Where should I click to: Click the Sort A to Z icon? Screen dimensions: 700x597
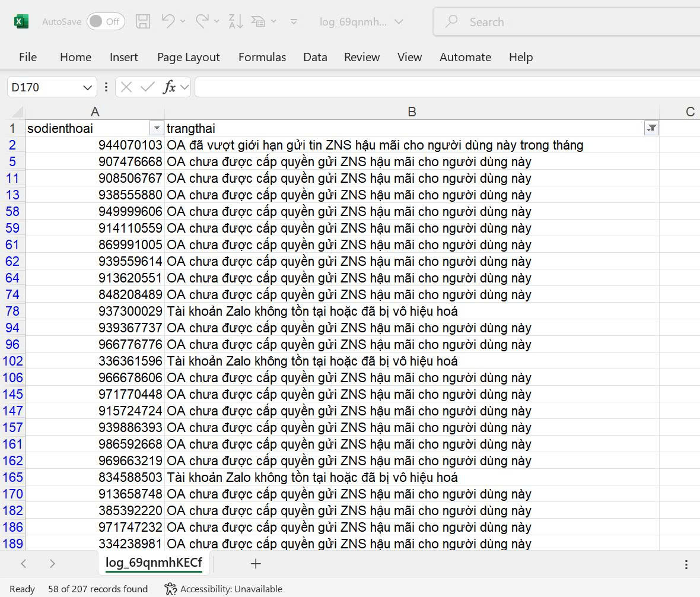point(236,21)
